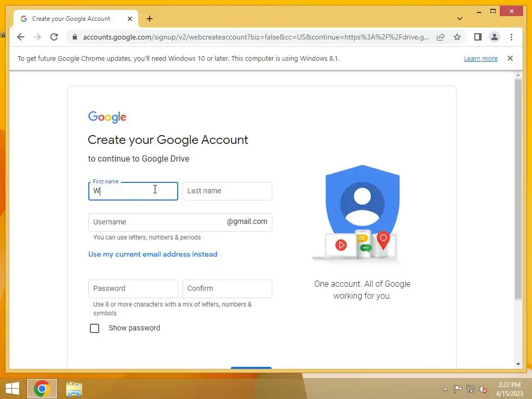Image resolution: width=532 pixels, height=399 pixels.
Task: Expand the tab search chevron
Action: point(460,19)
